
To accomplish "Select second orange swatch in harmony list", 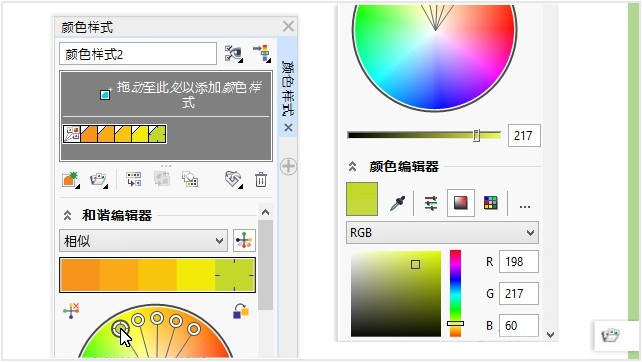I will tap(106, 134).
